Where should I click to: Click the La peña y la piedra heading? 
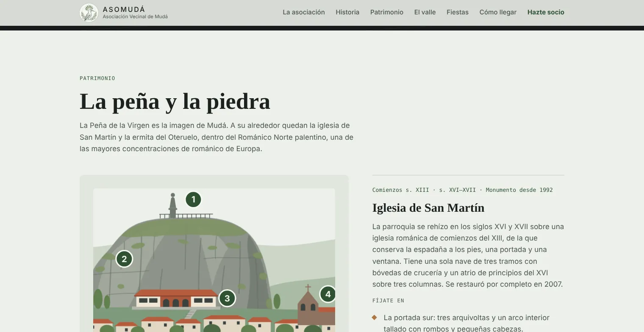175,102
